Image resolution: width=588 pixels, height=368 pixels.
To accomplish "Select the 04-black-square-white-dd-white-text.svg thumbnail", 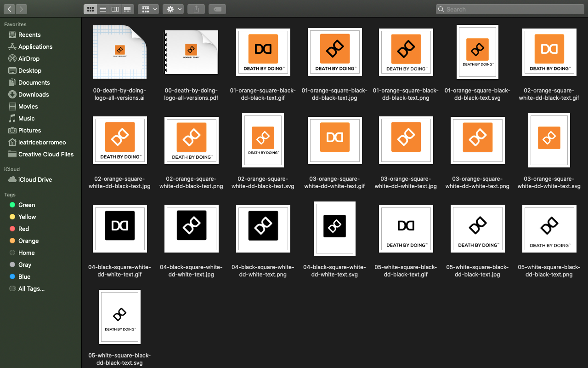I will click(334, 229).
